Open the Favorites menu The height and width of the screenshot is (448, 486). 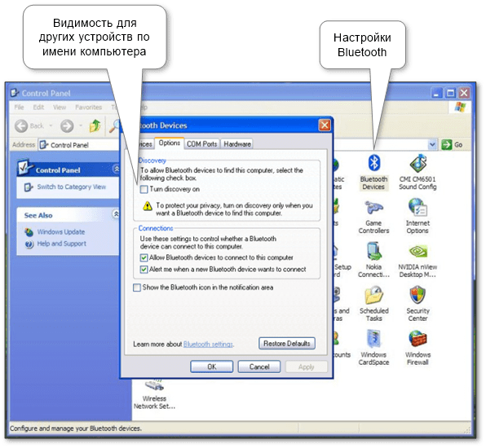tap(89, 108)
